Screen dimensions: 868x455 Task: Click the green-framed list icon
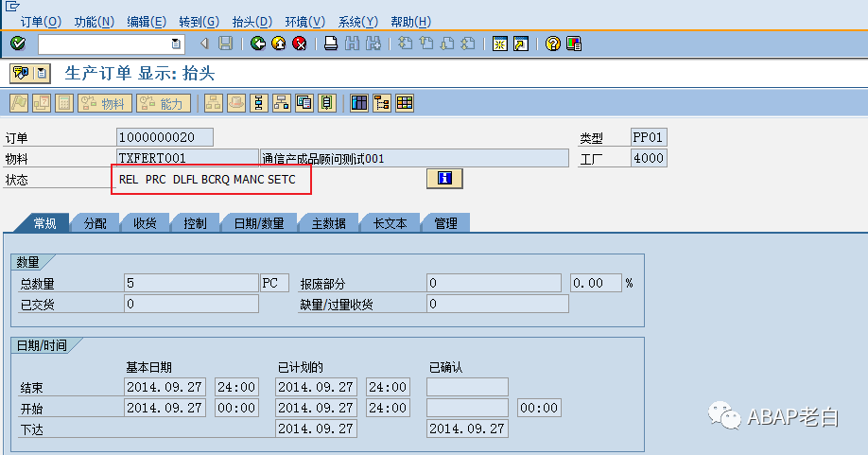click(326, 103)
